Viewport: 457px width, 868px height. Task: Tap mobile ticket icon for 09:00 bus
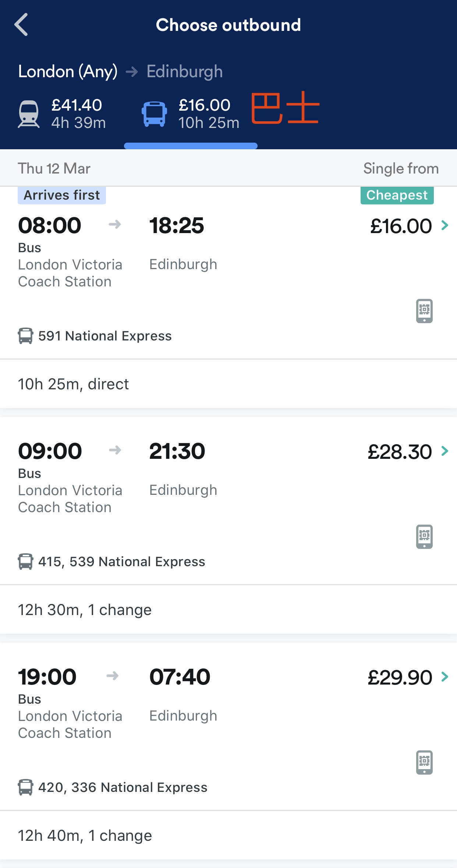[x=424, y=537]
